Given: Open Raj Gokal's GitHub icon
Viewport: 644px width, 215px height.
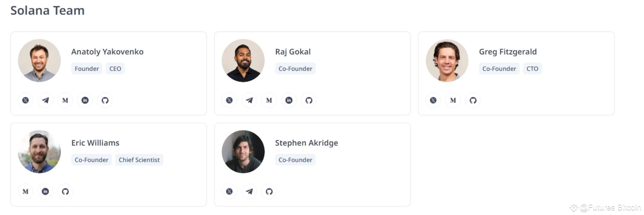Looking at the screenshot, I should click(x=309, y=100).
